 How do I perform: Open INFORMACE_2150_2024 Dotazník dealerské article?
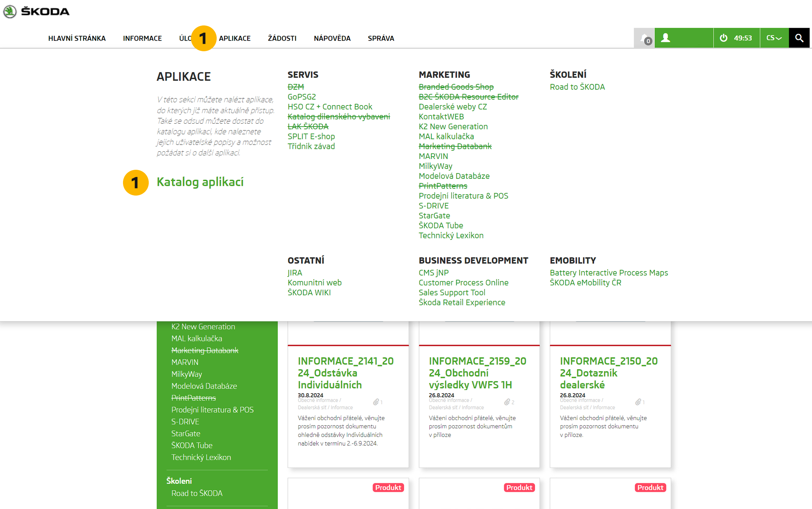(609, 373)
